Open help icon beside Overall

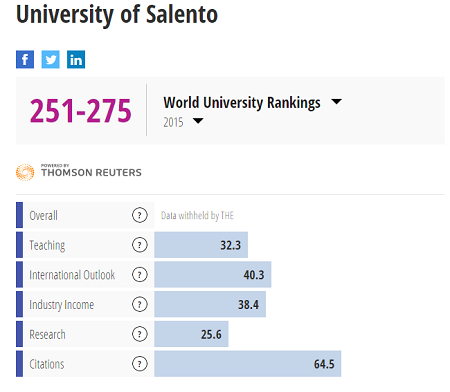click(140, 215)
